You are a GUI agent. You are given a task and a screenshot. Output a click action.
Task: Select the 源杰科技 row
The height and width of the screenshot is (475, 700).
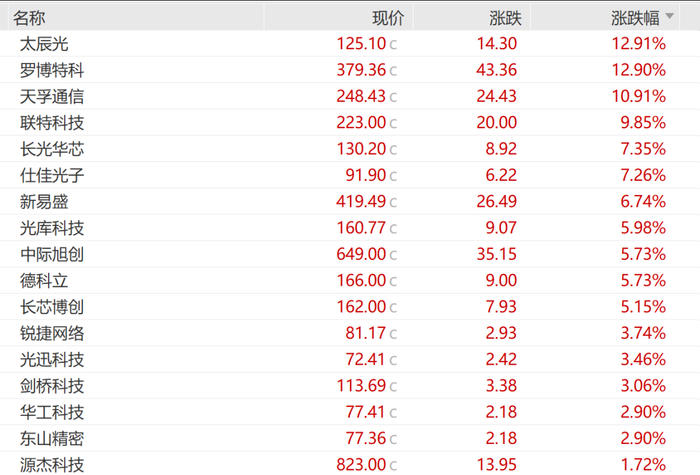pyautogui.click(x=52, y=464)
